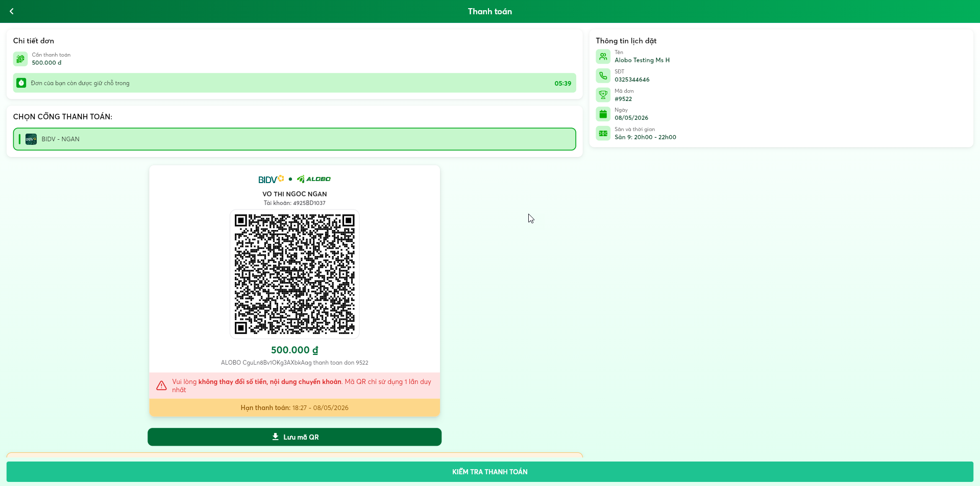Image resolution: width=980 pixels, height=486 pixels.
Task: Click the BIDV logo above the QR code
Action: pos(271,179)
